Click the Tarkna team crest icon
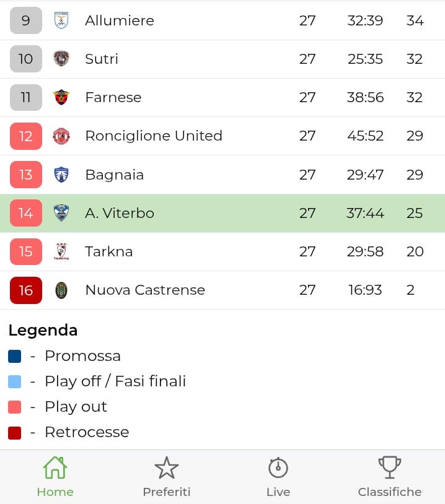Screen dimensions: 445x504 pyautogui.click(x=61, y=251)
